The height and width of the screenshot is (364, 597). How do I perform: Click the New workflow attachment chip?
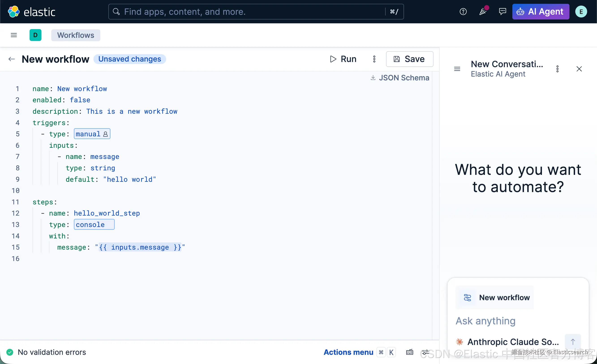tap(494, 297)
